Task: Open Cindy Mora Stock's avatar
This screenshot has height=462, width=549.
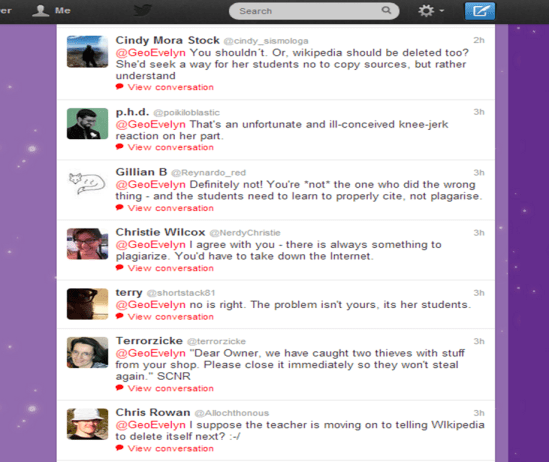Action: pos(87,51)
